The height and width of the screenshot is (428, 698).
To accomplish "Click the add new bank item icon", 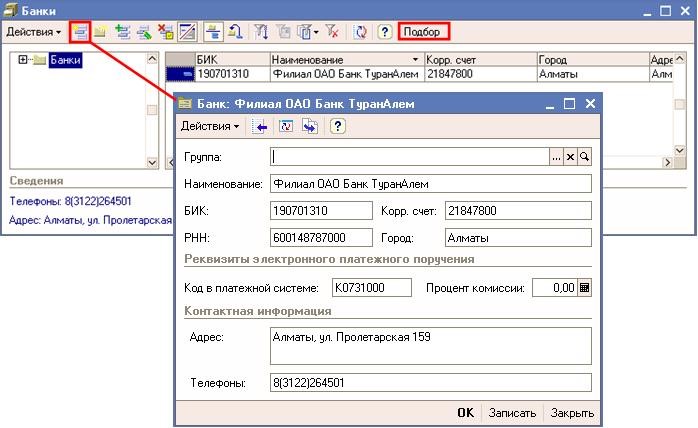I will tap(82, 32).
